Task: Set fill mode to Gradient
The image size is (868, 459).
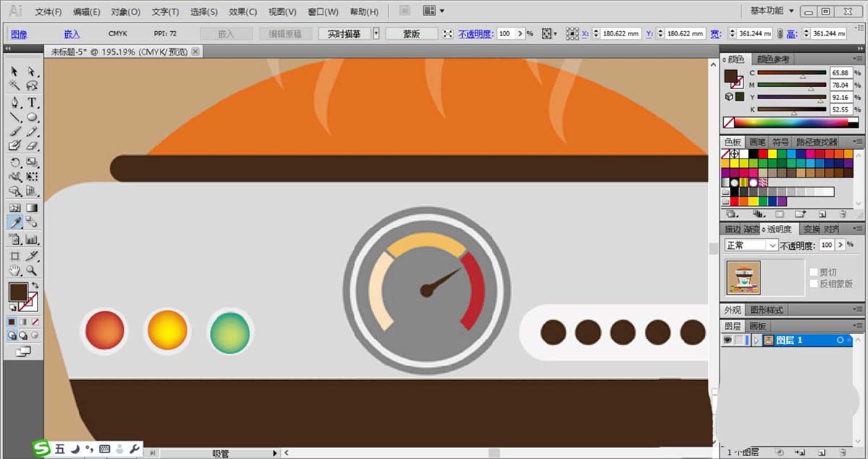Action: tap(23, 321)
